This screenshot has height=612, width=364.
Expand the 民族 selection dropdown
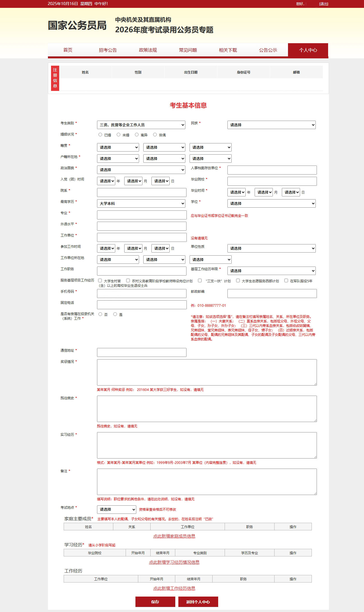click(x=271, y=125)
